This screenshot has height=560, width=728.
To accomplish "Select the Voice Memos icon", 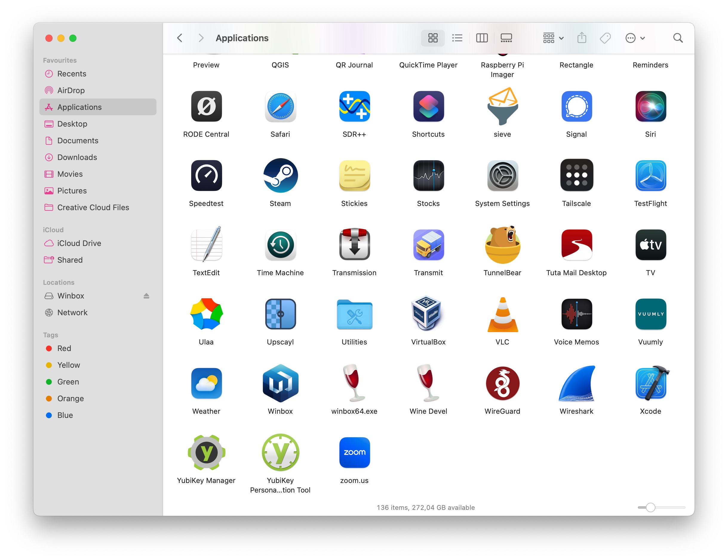I will (x=576, y=314).
